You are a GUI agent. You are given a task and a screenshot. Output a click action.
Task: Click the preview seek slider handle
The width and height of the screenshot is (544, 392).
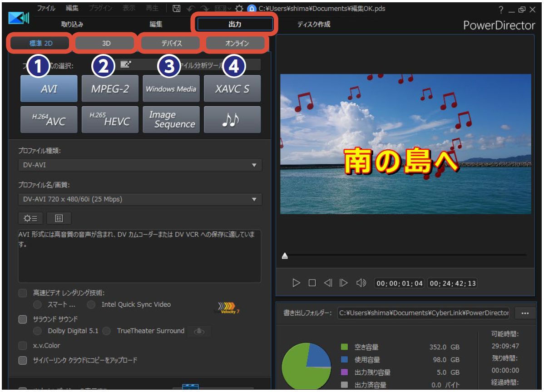click(x=285, y=256)
